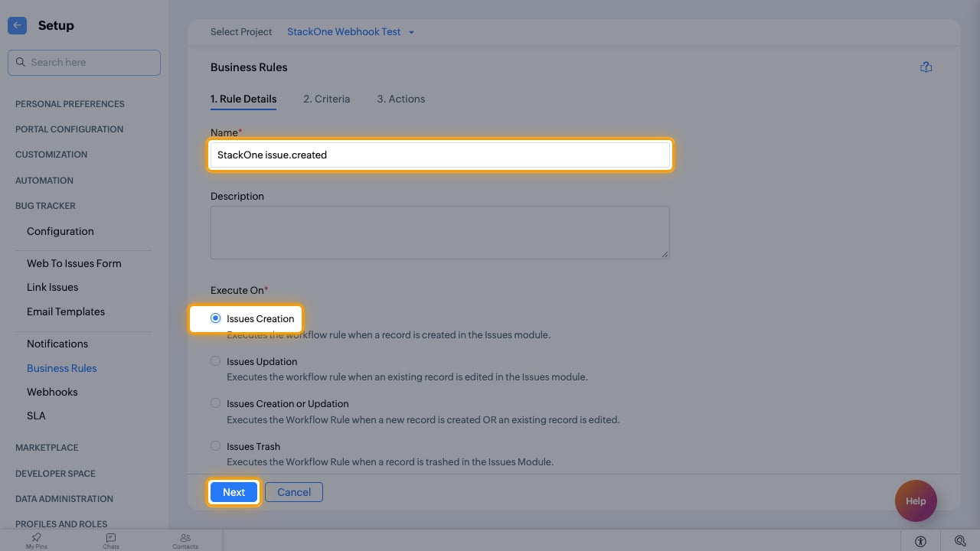The image size is (980, 551).
Task: Open Configuration under Bug Tracker
Action: 60,231
